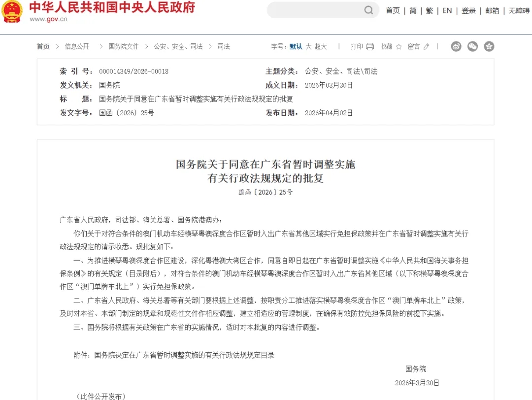Image resolution: width=532 pixels, height=400 pixels.
Task: Click 登录 to sign in
Action: tap(468, 11)
